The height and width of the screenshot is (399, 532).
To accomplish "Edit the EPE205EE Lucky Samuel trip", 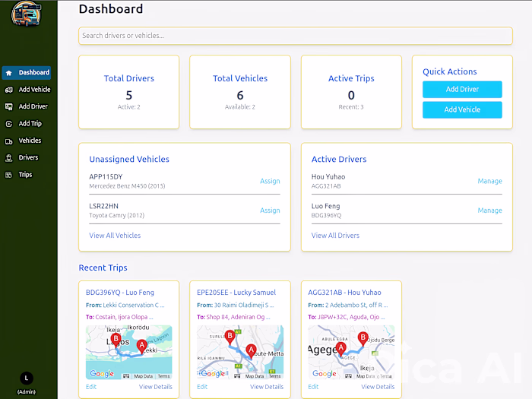I will click(x=202, y=386).
